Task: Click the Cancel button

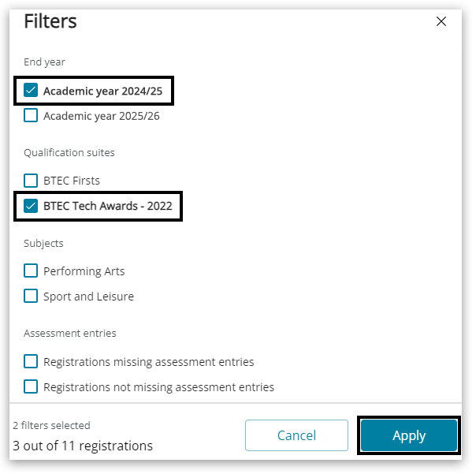Action: 296,435
